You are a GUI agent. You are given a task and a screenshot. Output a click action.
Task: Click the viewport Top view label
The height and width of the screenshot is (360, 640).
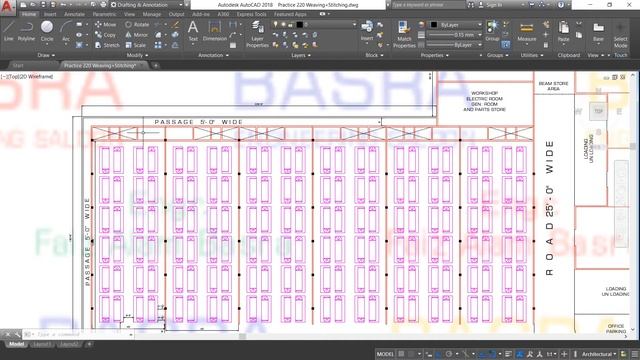coord(12,76)
